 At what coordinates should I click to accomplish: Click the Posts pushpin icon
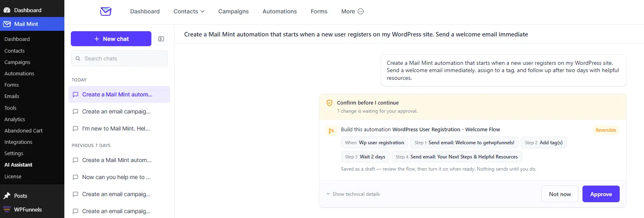point(7,196)
